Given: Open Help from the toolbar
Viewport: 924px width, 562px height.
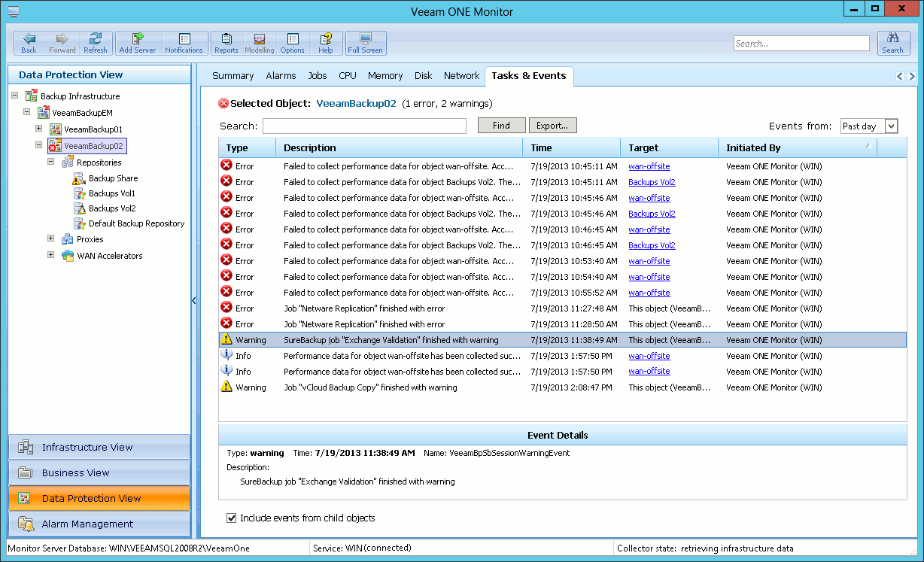Looking at the screenshot, I should [326, 43].
